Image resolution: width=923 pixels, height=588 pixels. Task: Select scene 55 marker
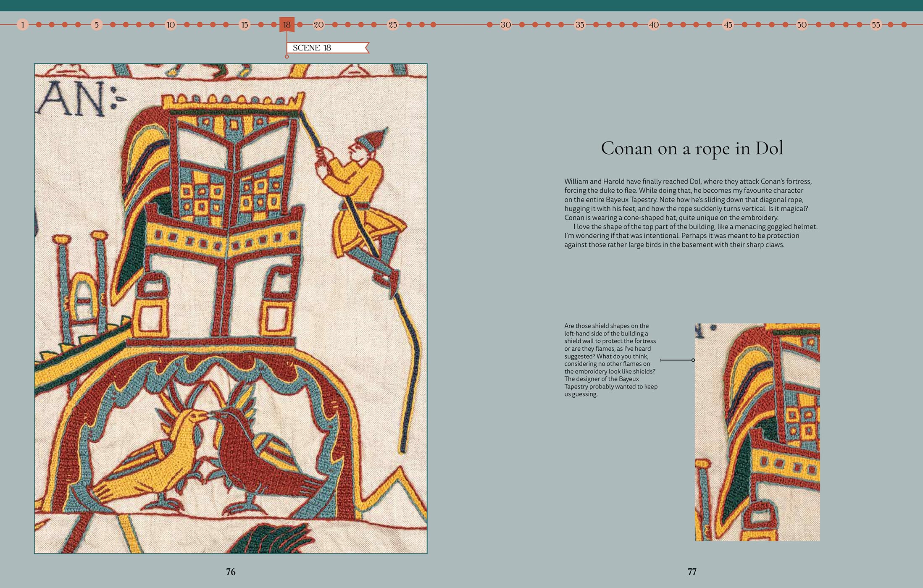coord(876,25)
